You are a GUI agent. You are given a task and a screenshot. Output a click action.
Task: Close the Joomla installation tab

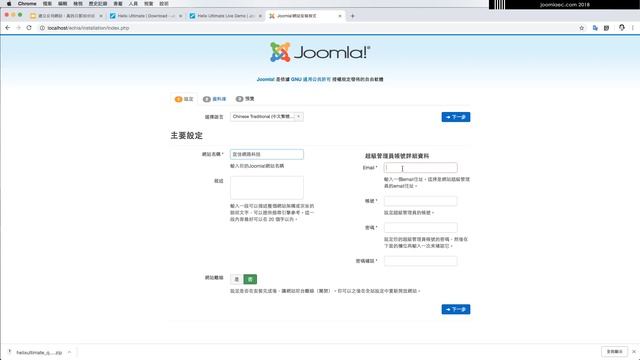click(340, 16)
